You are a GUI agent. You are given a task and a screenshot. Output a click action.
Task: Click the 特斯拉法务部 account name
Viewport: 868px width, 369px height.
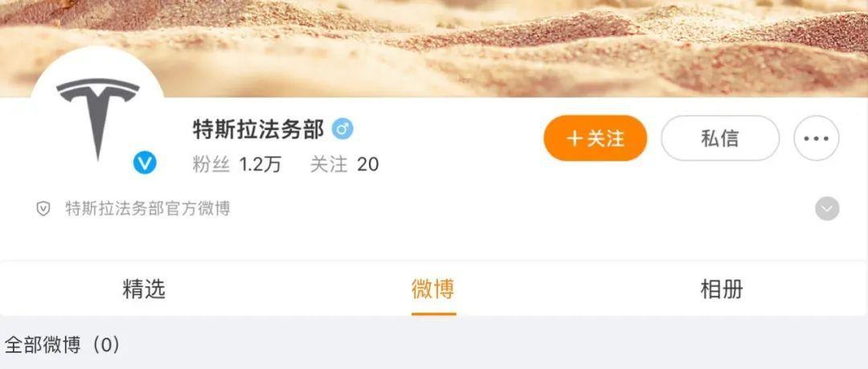258,129
